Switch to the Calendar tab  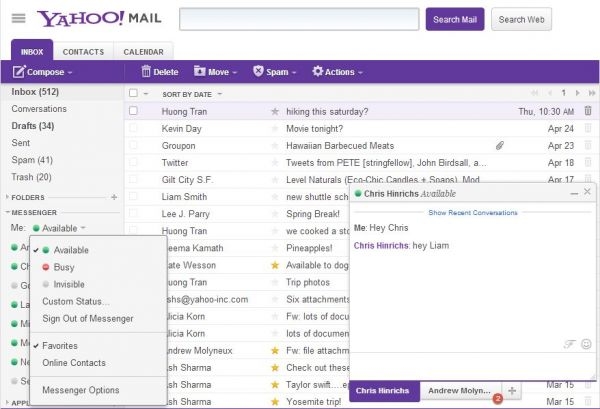click(x=143, y=52)
